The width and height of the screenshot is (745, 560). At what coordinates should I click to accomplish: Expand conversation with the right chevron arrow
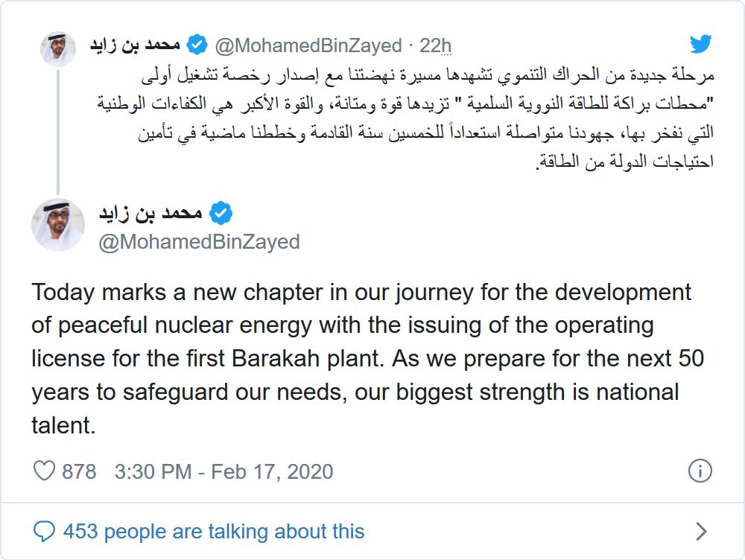[700, 531]
